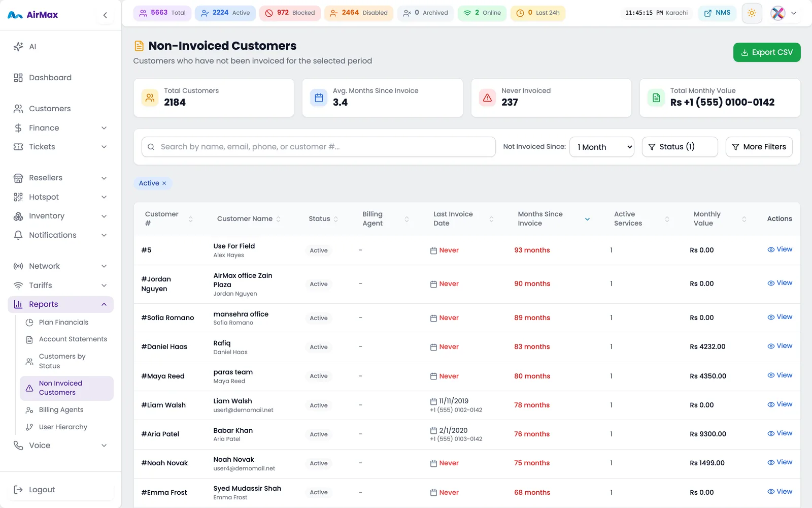The image size is (812, 508).
Task: Click the Voice phone icon
Action: [18, 446]
